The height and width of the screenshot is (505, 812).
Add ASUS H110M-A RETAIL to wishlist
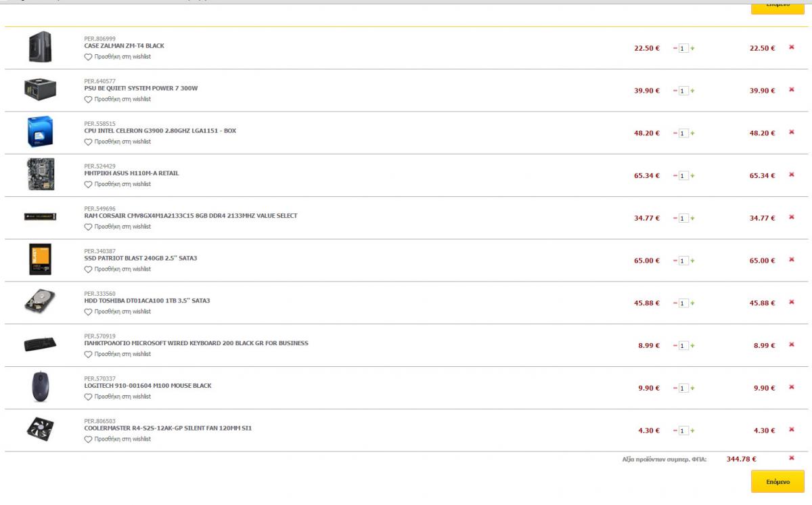(118, 184)
